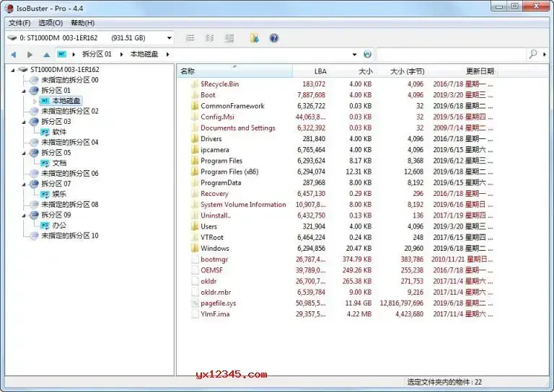
Task: Select the CommonFramework folder icon
Action: pyautogui.click(x=195, y=106)
